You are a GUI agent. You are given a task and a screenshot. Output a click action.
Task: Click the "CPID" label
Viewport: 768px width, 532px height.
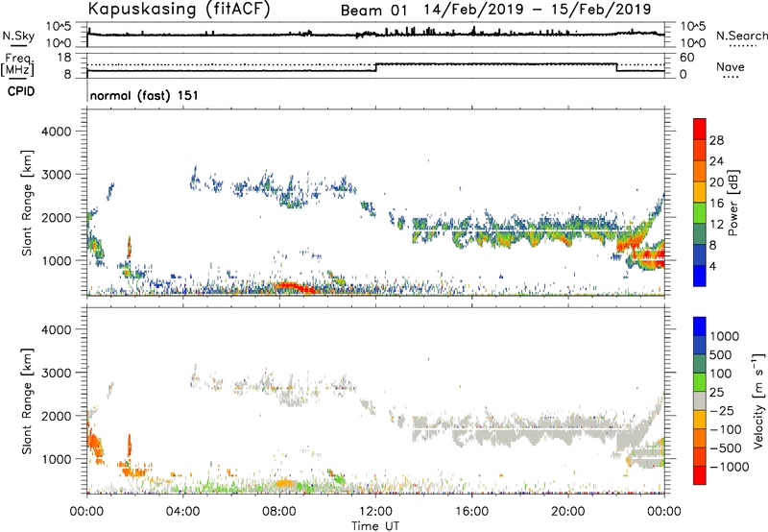21,91
